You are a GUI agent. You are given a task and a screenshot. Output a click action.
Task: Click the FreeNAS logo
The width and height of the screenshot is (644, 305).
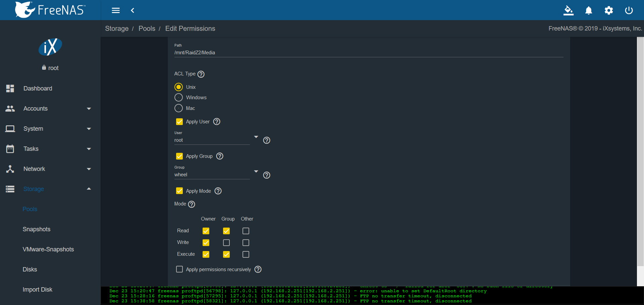click(50, 10)
